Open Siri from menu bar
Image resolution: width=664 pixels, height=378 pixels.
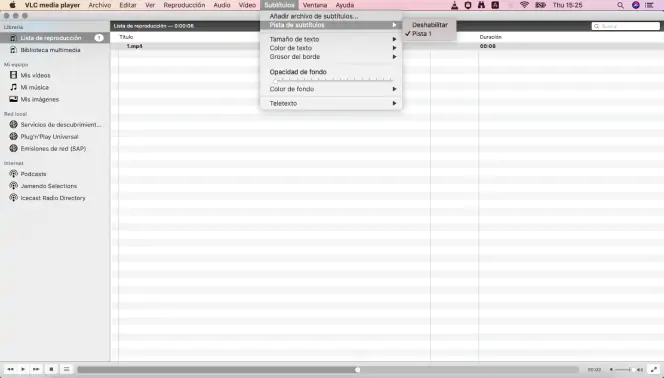pos(636,5)
